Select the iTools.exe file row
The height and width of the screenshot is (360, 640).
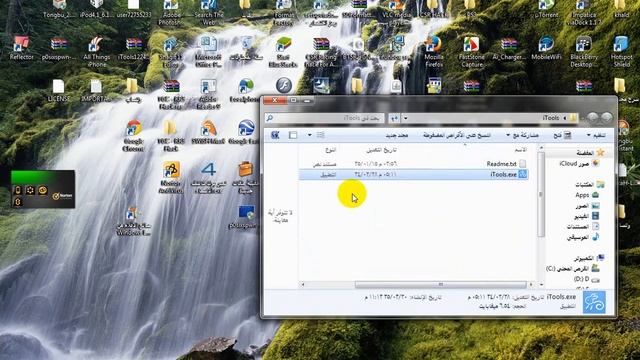click(x=413, y=174)
